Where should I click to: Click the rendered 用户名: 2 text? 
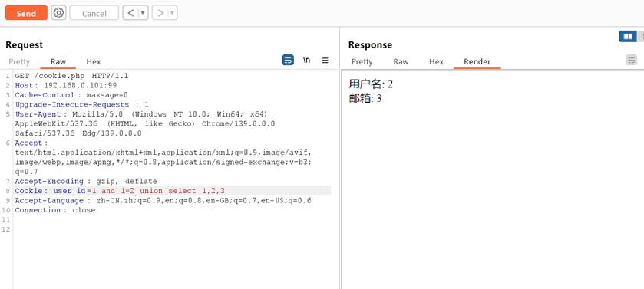pos(371,84)
